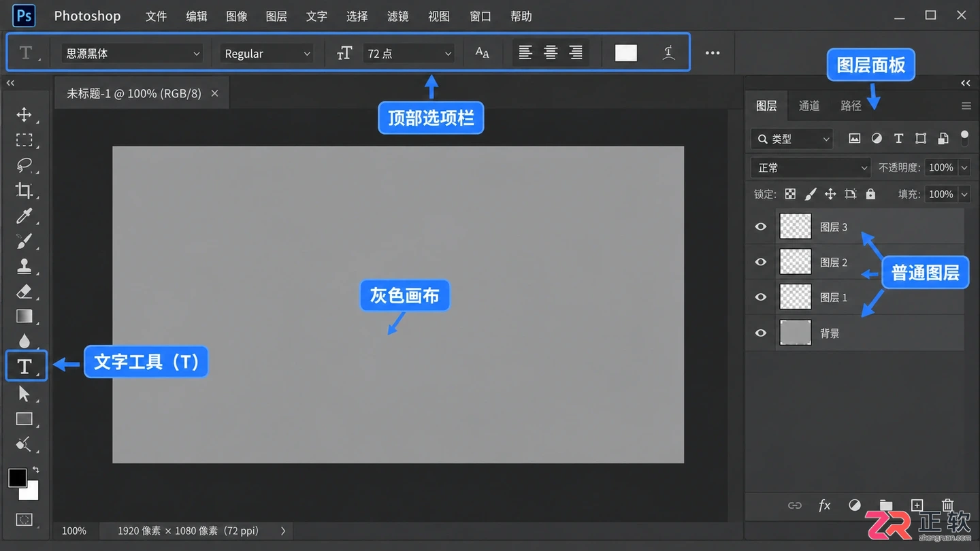
Task: Hide layer 图层 3 with eye icon
Action: (761, 227)
